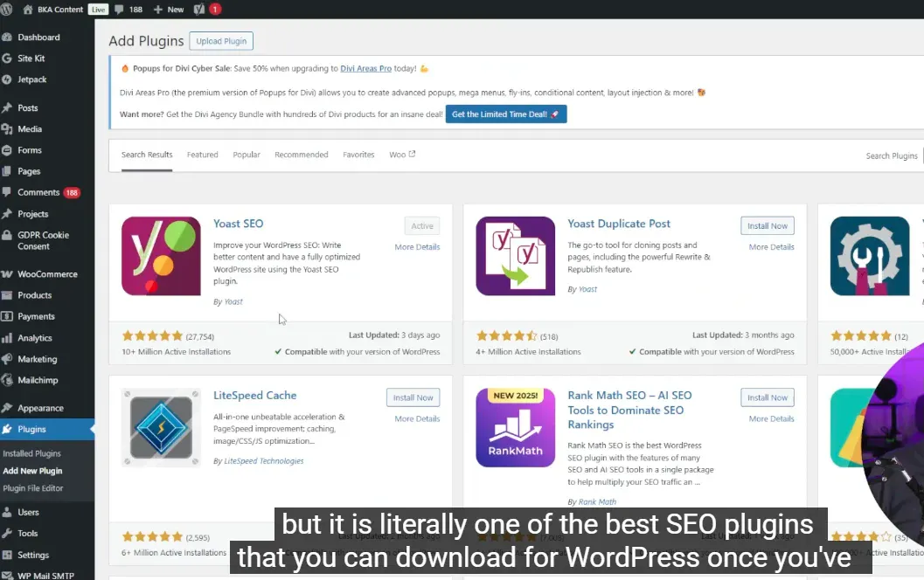Image resolution: width=924 pixels, height=580 pixels.
Task: Click the Yoast SEO plugin logo
Action: pyautogui.click(x=161, y=256)
